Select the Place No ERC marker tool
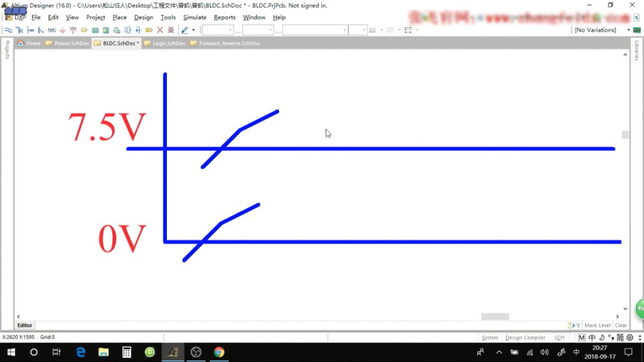The width and height of the screenshot is (644, 362). (160, 30)
